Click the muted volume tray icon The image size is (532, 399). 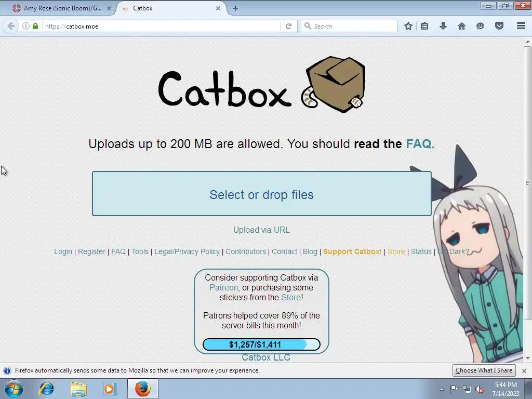[480, 389]
